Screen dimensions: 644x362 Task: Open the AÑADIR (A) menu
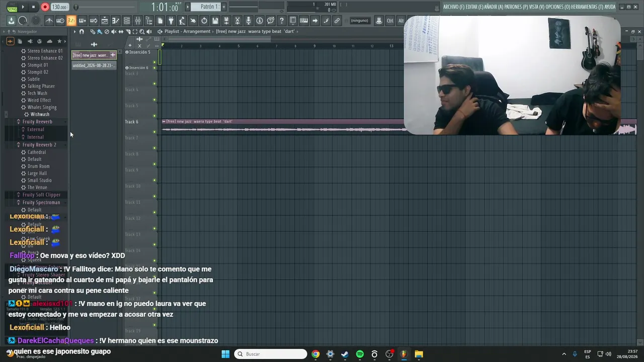pyautogui.click(x=494, y=7)
